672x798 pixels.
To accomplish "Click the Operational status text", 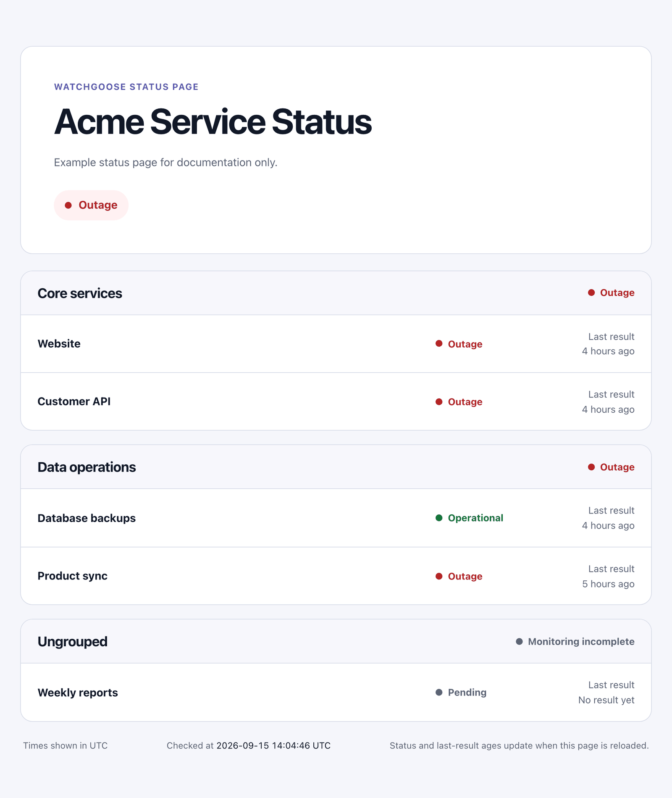I will 475,518.
